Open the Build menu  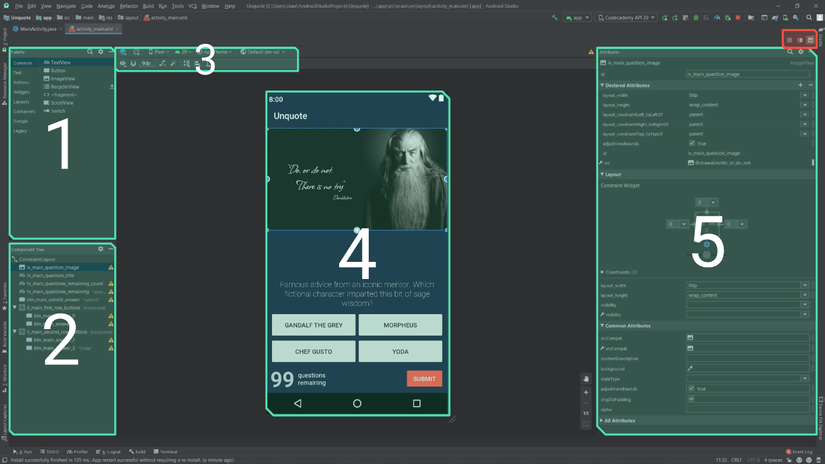[148, 6]
